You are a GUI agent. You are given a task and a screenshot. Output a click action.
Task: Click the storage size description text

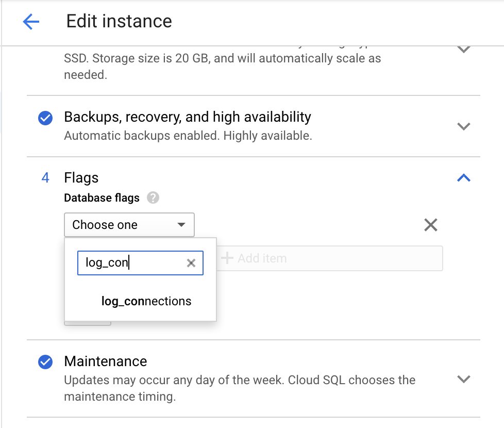(x=222, y=58)
